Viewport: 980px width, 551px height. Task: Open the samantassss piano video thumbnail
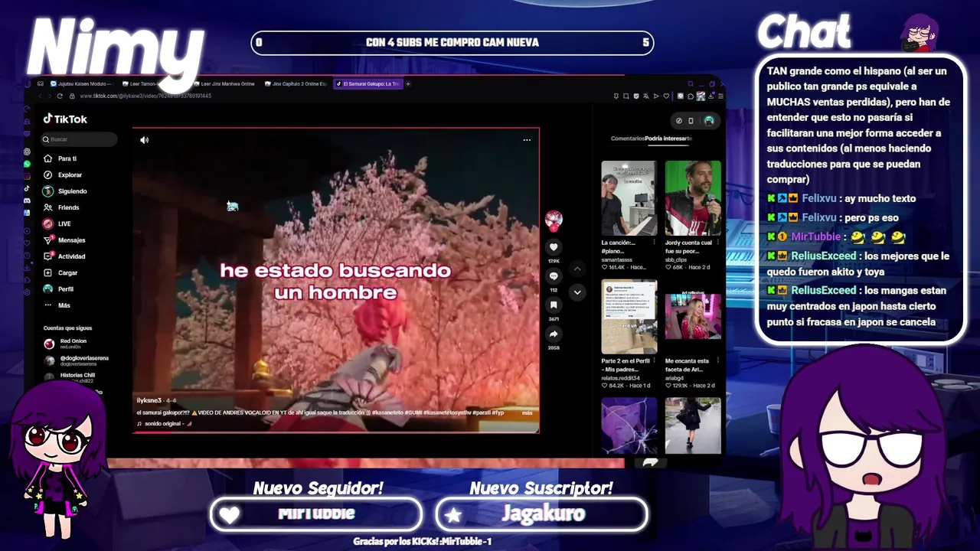629,198
